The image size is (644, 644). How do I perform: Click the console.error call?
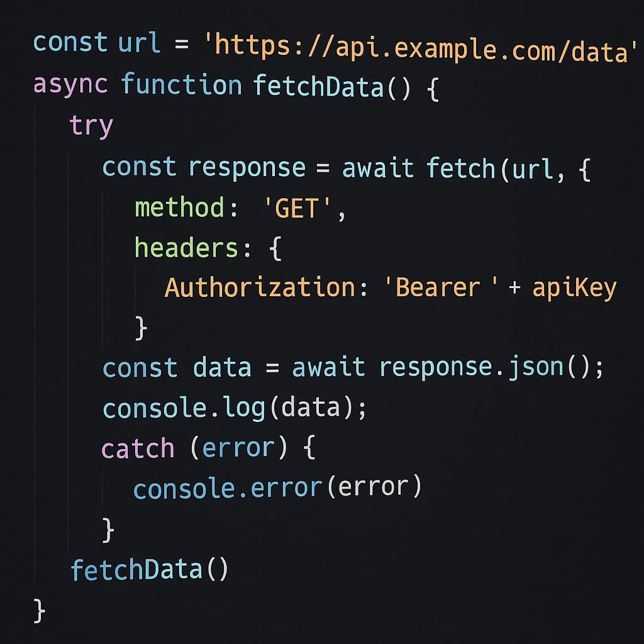pos(277,487)
